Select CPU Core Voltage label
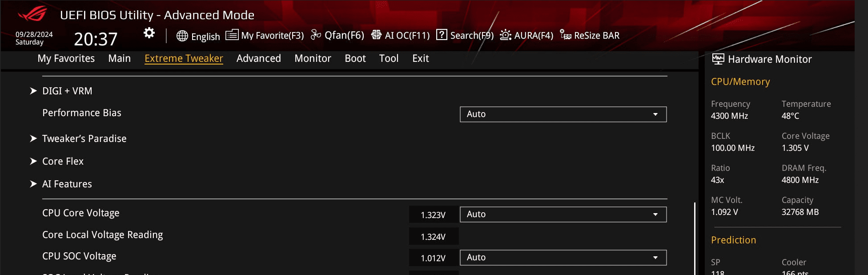 [80, 213]
